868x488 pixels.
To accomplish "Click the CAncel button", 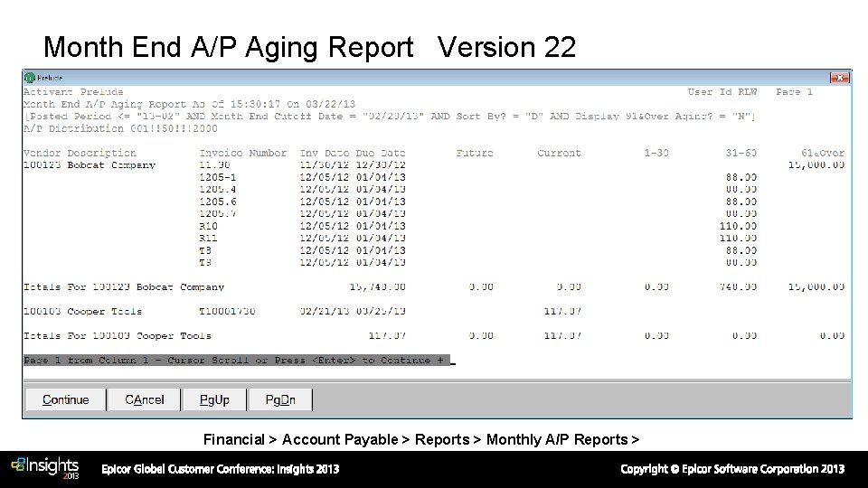I will click(145, 399).
